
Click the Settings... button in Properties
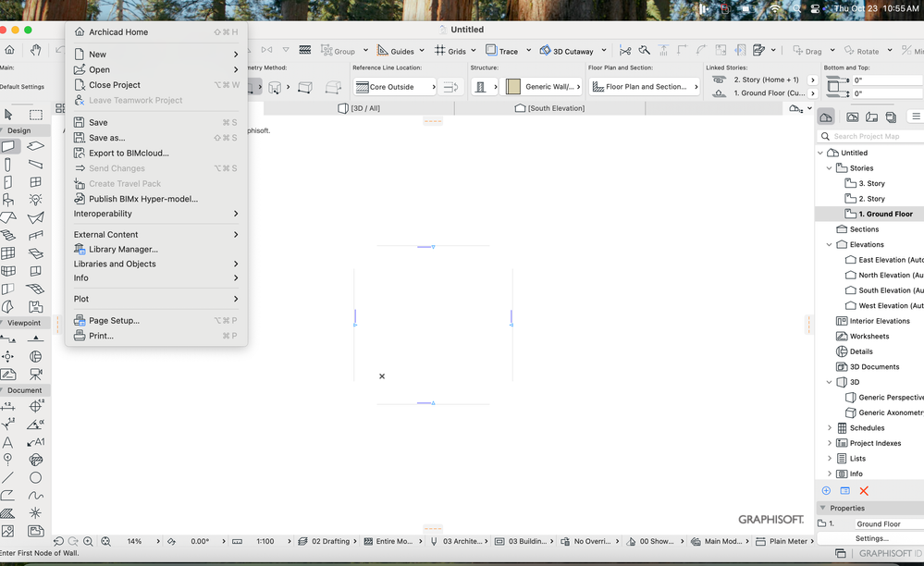pyautogui.click(x=871, y=538)
